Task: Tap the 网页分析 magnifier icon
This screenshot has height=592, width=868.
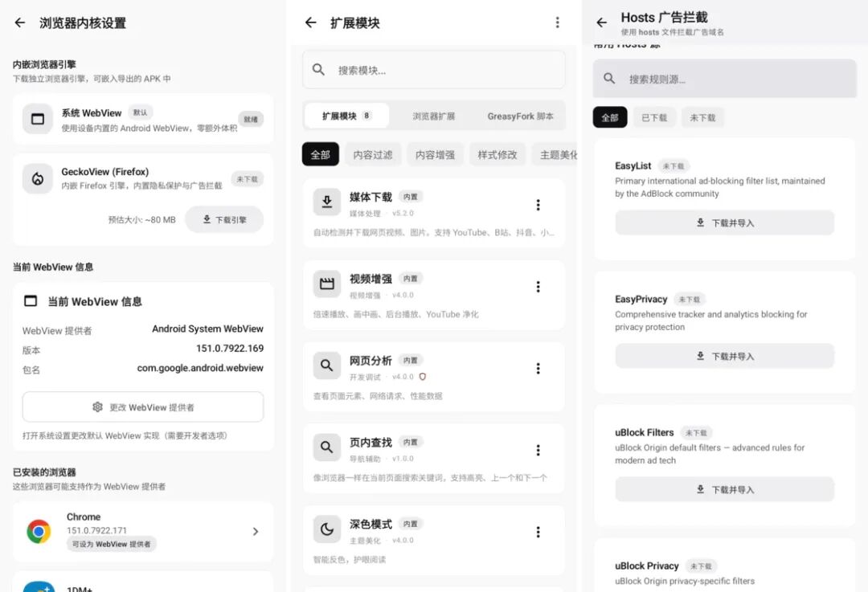Action: 327,365
